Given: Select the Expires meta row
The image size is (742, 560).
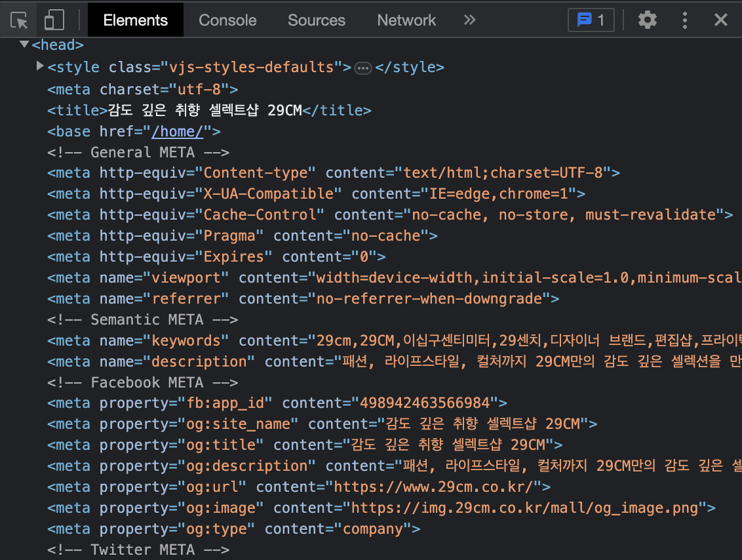Looking at the screenshot, I should click(x=216, y=256).
